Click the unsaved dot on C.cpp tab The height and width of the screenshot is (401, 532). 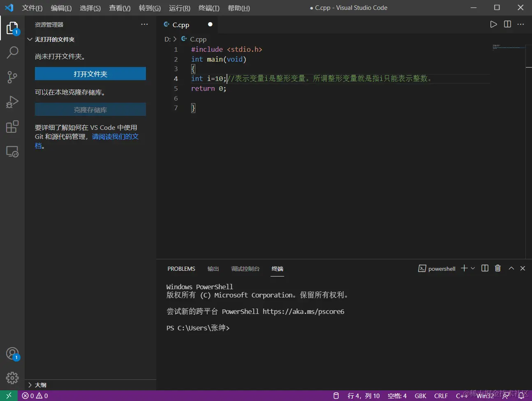coord(210,24)
